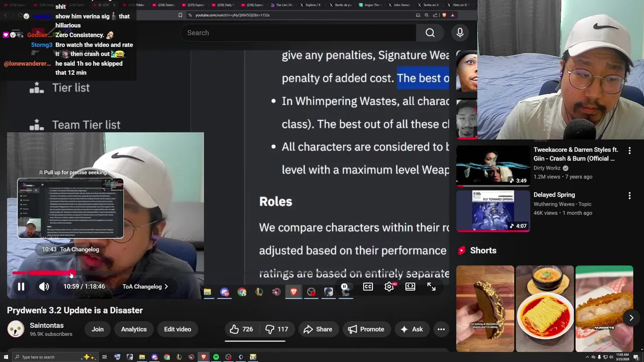Open Google Chrome from the Windows taskbar

[167, 357]
